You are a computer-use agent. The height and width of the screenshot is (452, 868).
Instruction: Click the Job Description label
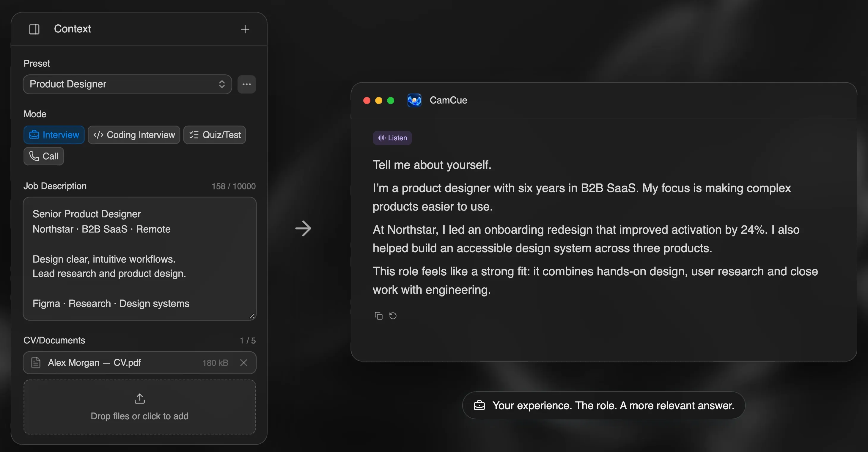pos(55,186)
